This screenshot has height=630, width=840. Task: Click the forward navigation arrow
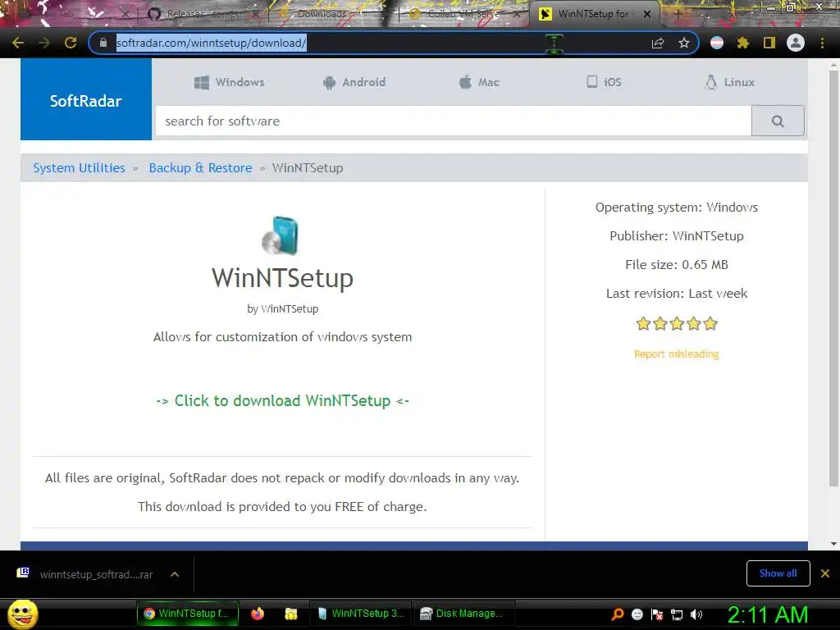(44, 43)
